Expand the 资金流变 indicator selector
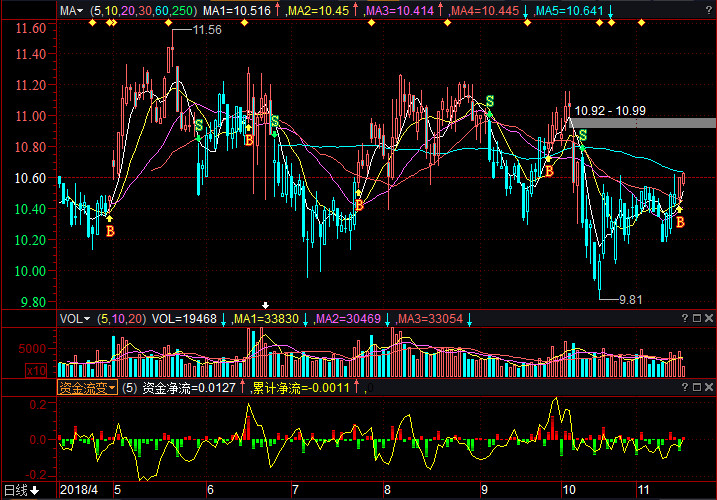The image size is (717, 500). tap(87, 387)
